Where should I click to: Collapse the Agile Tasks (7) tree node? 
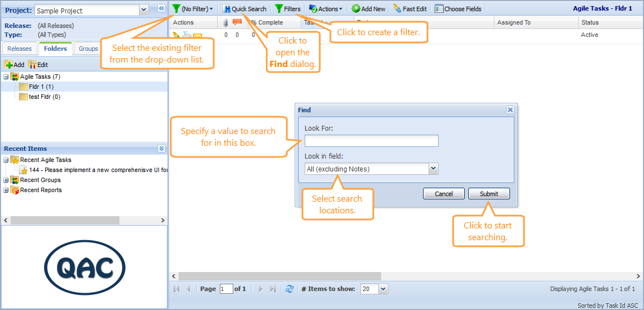pos(6,77)
